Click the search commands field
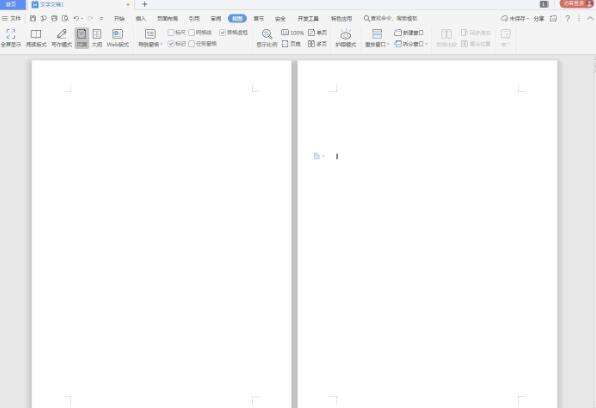This screenshot has height=408, width=596. click(x=391, y=18)
